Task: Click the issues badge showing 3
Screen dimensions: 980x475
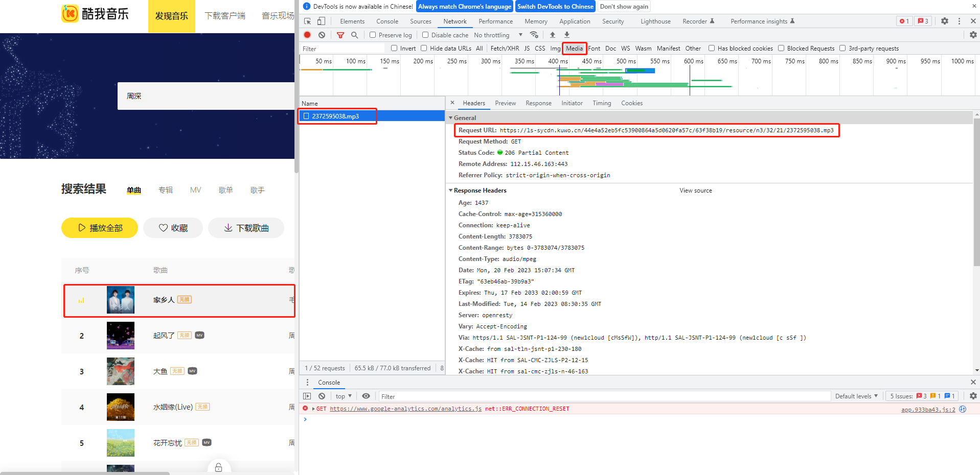Action: [x=923, y=21]
